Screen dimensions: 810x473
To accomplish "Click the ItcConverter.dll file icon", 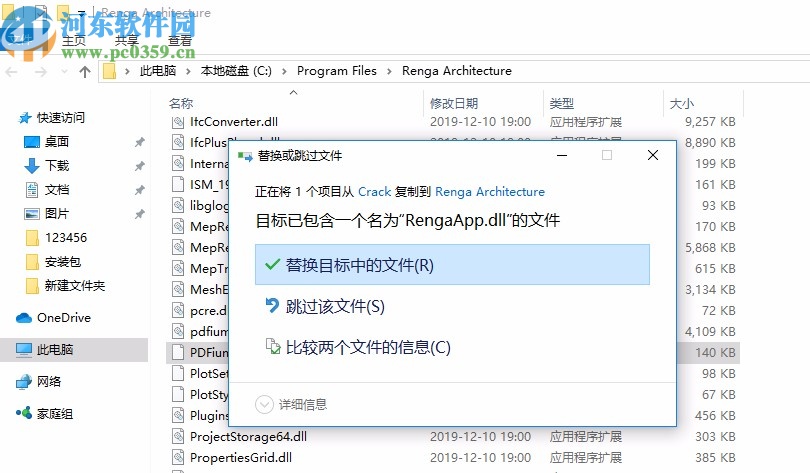I will (x=178, y=122).
